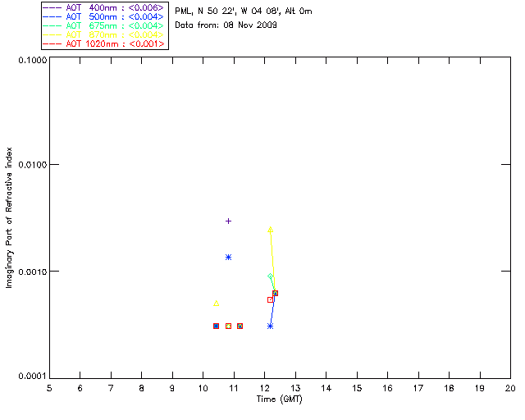Select the Imaginary Part of Refractive index label
Screen dimensions: 525x420
pos(9,217)
